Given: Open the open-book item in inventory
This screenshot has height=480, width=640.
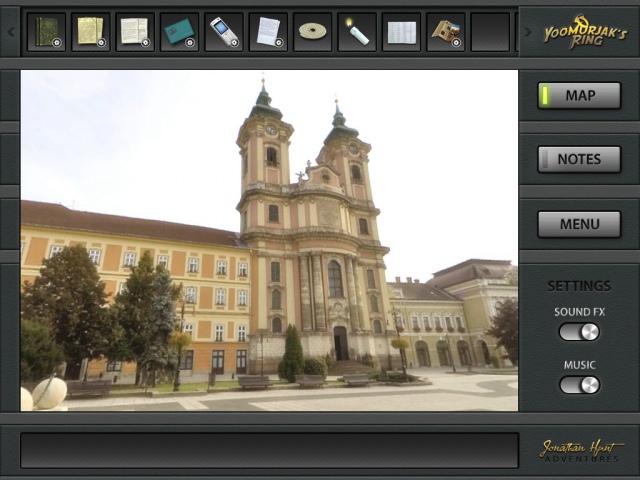Looking at the screenshot, I should click(x=134, y=32).
